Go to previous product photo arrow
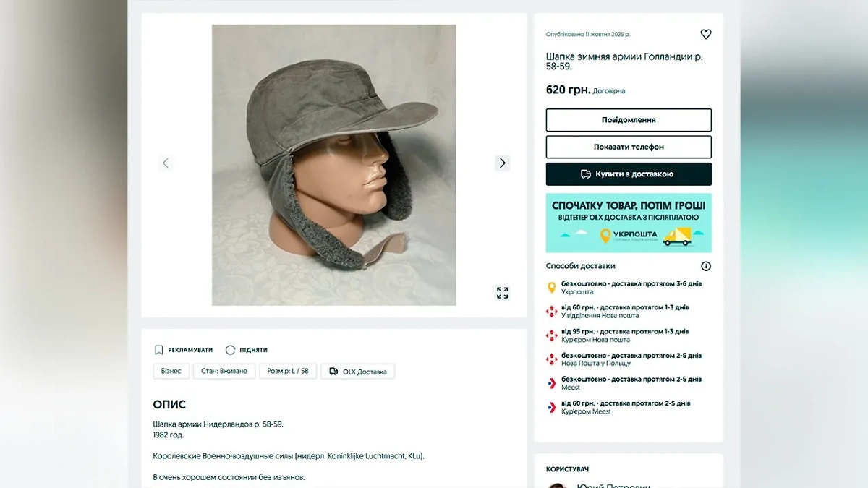868x488 pixels. coord(166,163)
